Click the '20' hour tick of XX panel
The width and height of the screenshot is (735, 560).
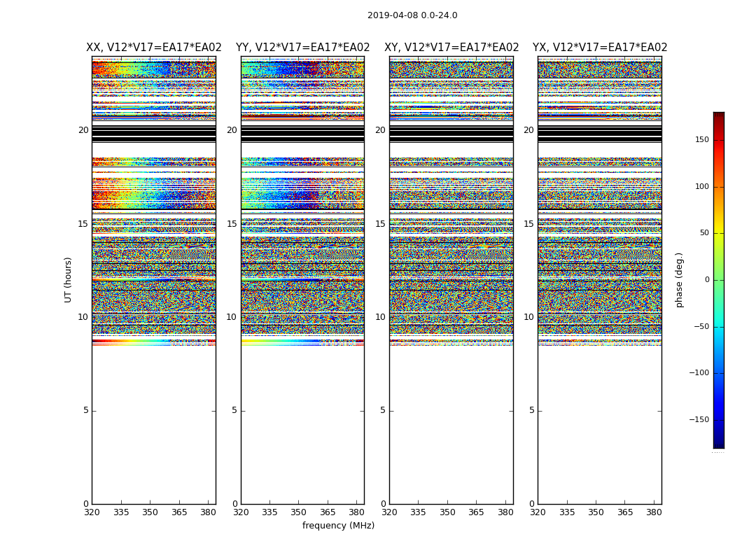(83, 130)
